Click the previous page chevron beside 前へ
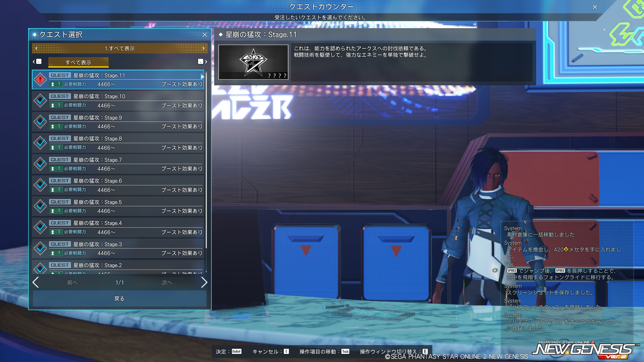This screenshot has height=362, width=644. click(x=36, y=283)
